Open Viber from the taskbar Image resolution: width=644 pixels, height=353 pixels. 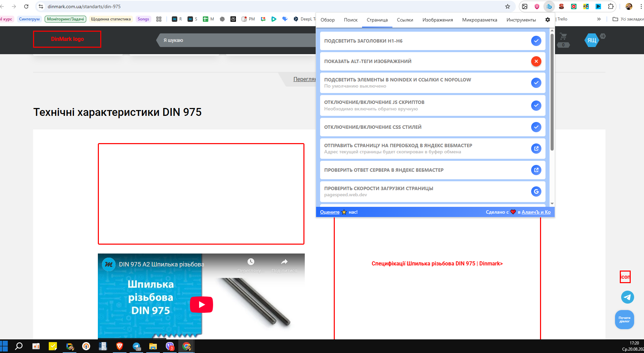point(170,346)
